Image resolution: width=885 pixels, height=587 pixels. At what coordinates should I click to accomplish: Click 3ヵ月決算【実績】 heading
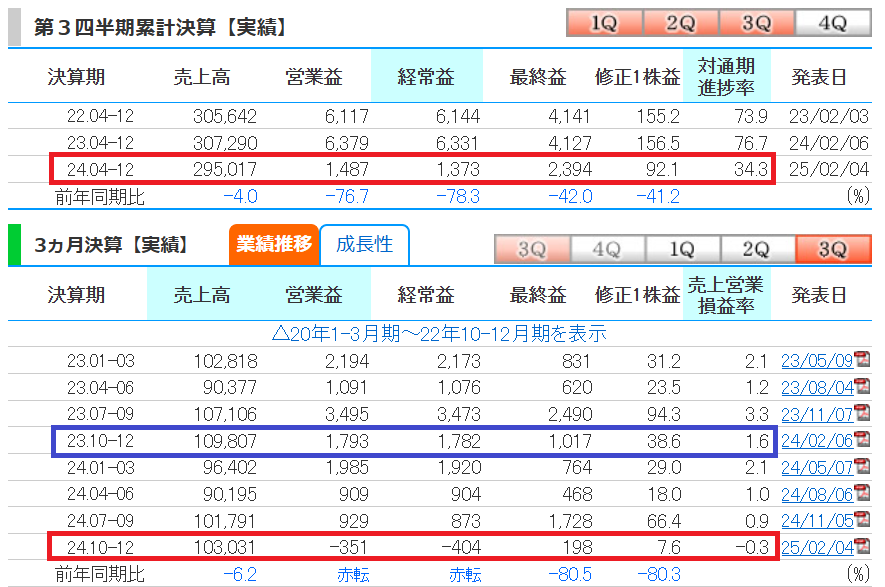111,245
